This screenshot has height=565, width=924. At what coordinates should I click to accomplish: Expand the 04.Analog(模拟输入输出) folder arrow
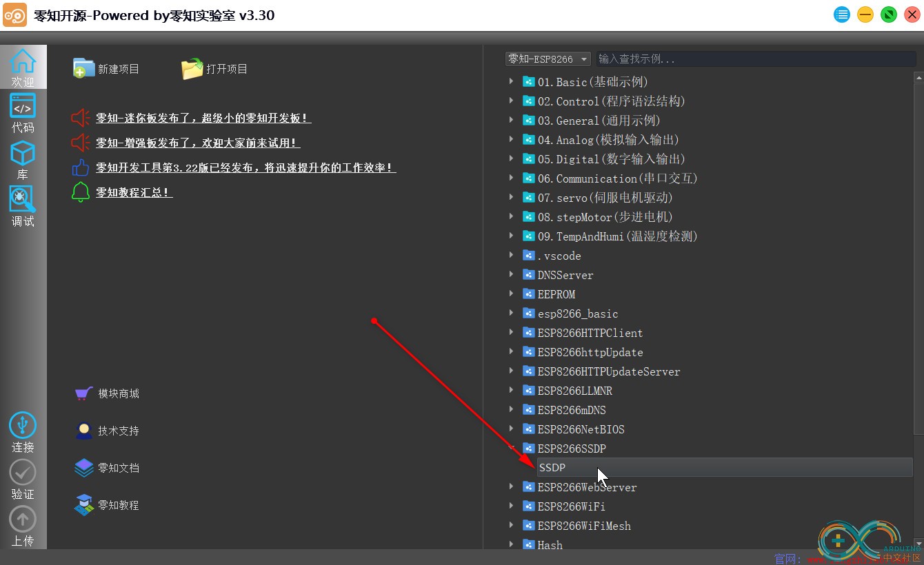point(511,139)
